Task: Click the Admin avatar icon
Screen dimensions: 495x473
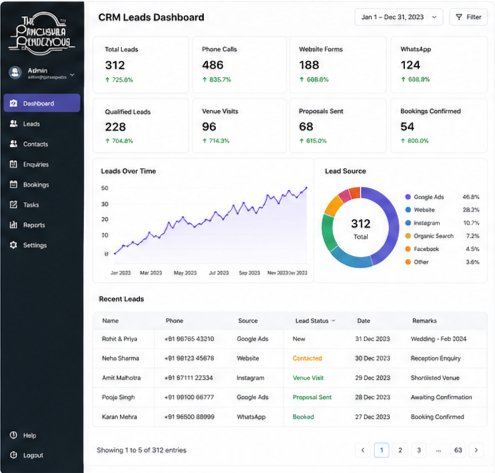Action: click(x=15, y=72)
